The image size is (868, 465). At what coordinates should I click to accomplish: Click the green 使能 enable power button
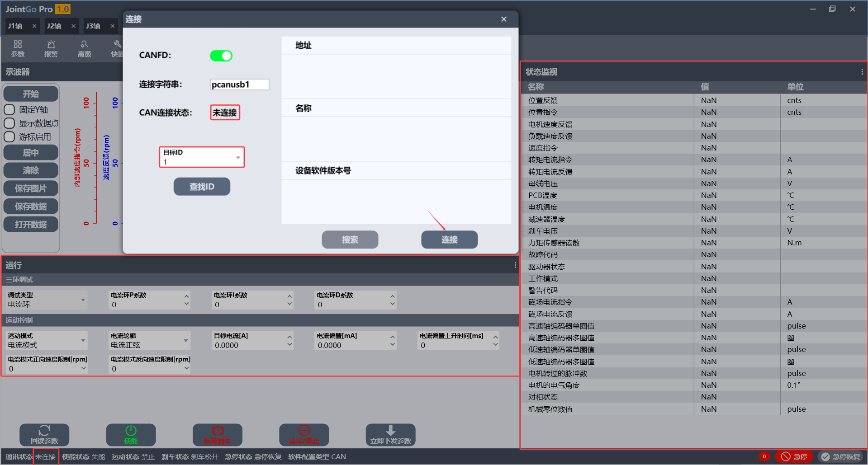[131, 435]
